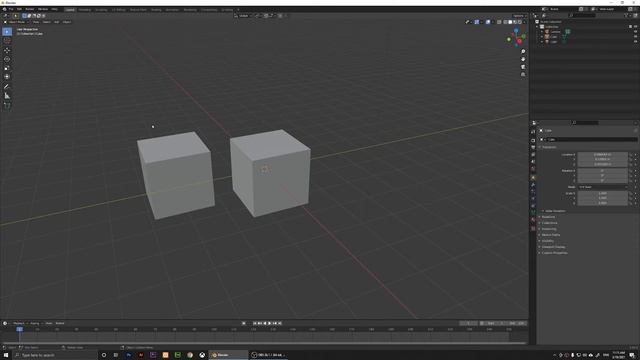Switch to the Modeling workspace tab

(x=85, y=9)
